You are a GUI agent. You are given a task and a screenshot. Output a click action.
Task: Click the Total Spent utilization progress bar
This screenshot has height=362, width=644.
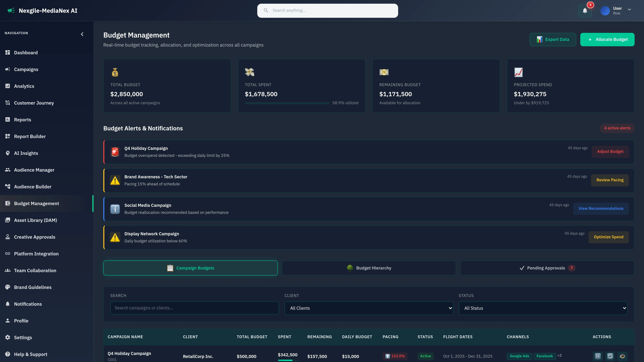click(x=287, y=103)
